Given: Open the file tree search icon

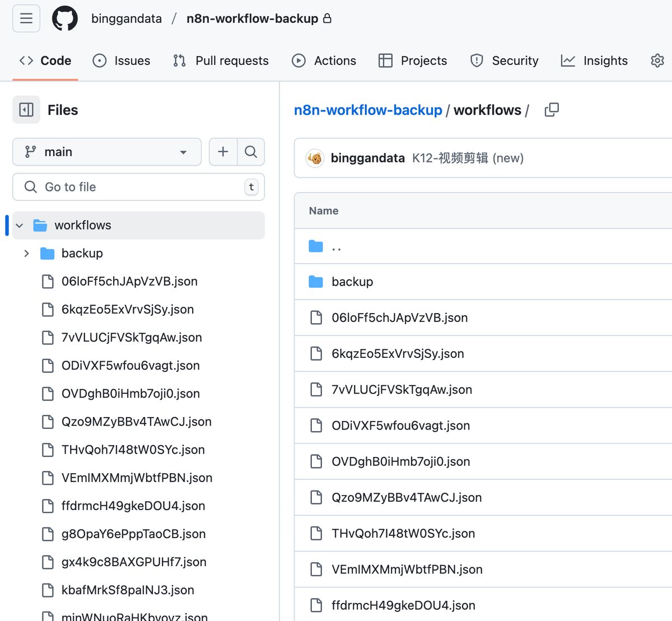Looking at the screenshot, I should pyautogui.click(x=251, y=152).
